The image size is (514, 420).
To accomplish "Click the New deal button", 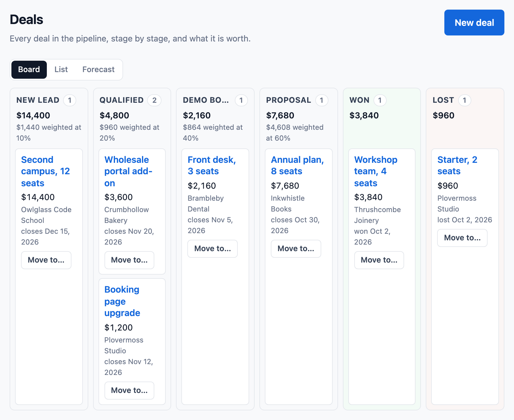I will click(x=474, y=23).
